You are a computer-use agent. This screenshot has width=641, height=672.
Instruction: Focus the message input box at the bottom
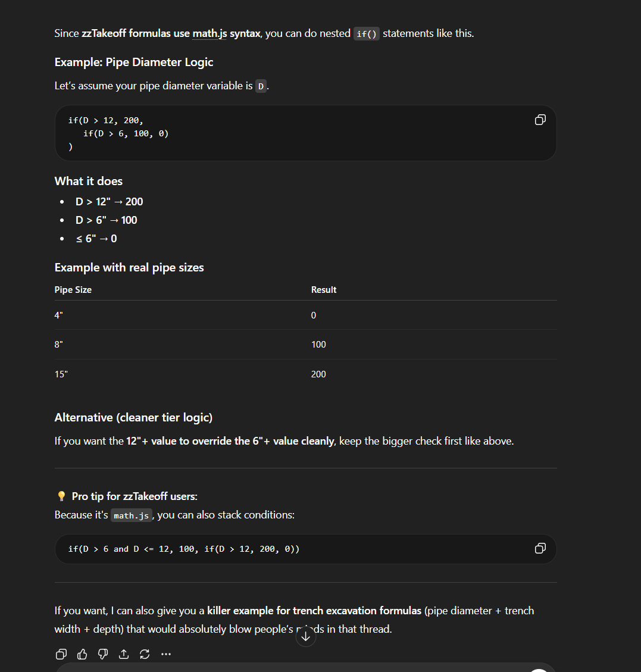point(298,668)
